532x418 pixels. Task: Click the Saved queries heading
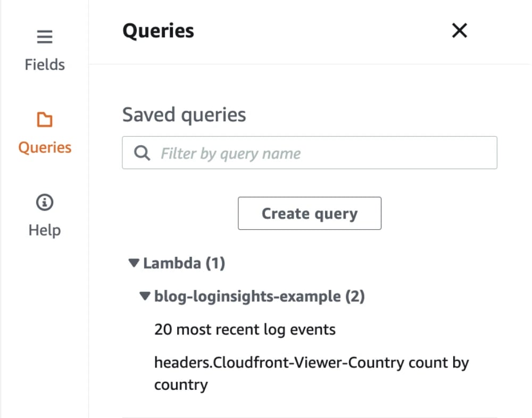(184, 114)
